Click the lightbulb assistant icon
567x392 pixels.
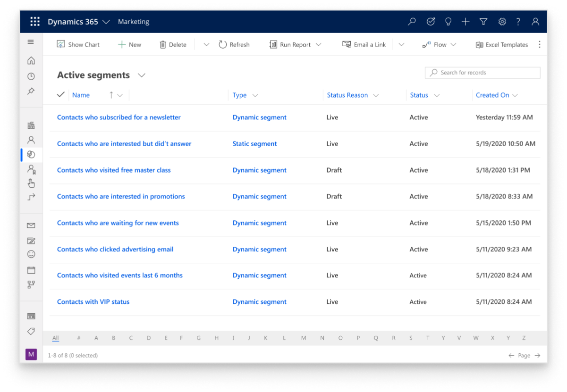tap(448, 22)
